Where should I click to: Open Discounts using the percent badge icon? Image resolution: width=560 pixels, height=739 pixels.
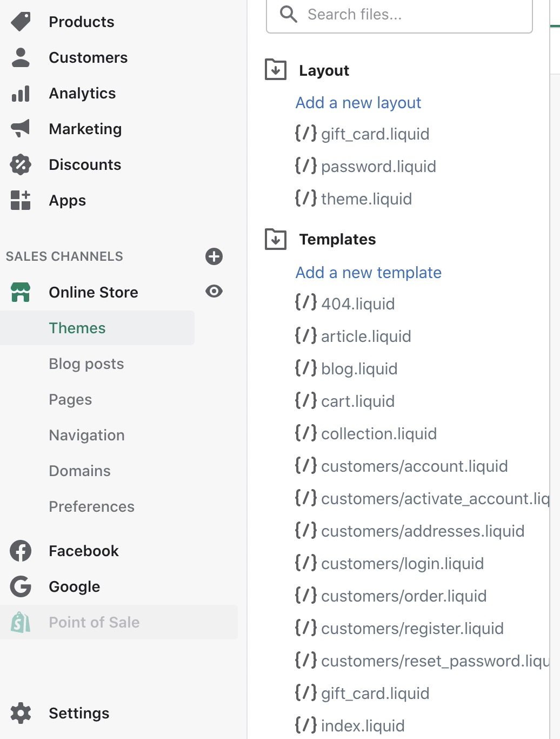tap(21, 164)
